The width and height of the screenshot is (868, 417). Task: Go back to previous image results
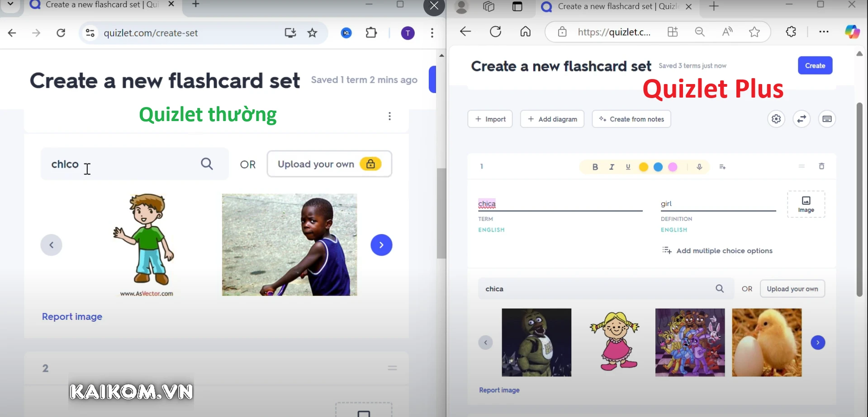485,342
